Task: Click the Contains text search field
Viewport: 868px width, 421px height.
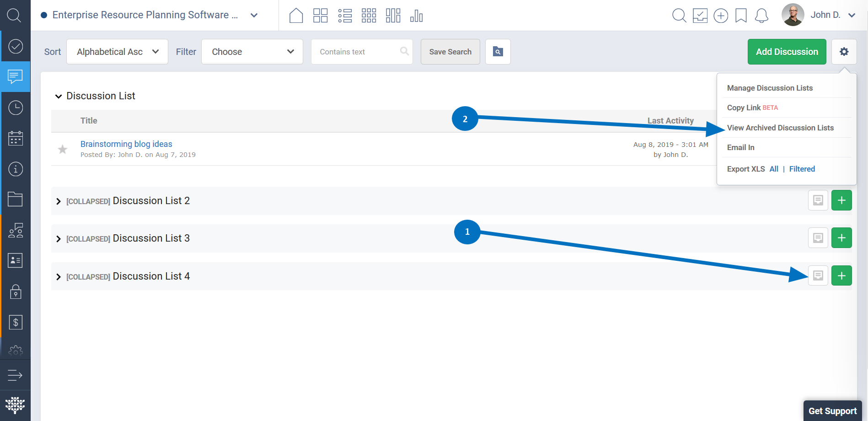Action: (357, 52)
